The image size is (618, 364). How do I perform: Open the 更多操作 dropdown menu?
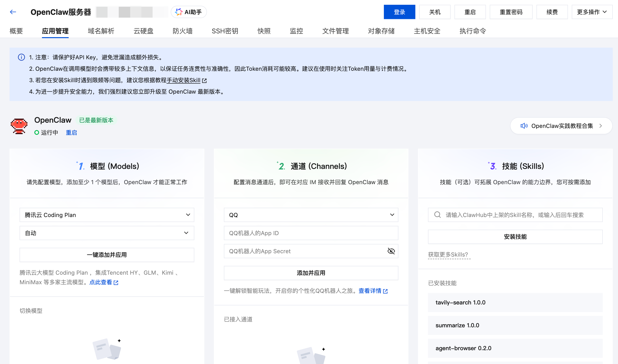coord(592,12)
